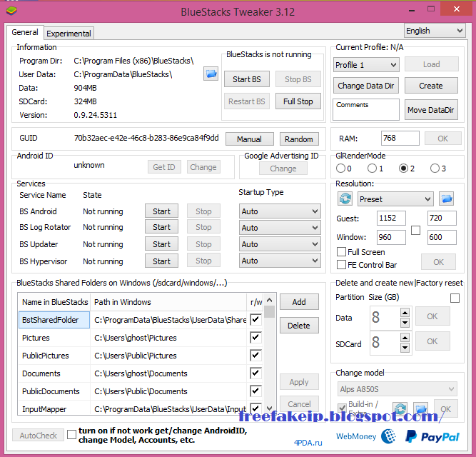Open the WebMoney donation logo

click(366, 436)
